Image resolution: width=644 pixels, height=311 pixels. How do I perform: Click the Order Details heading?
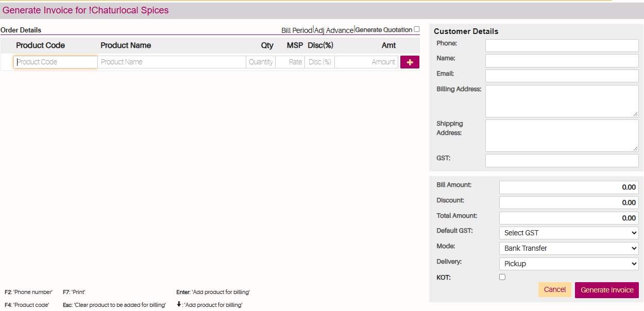point(21,30)
